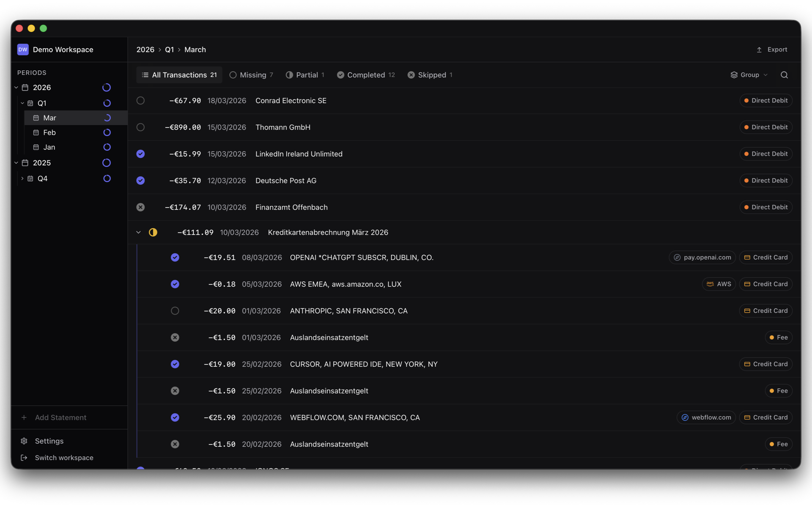Viewport: 812px width, 508px height.
Task: Click the Direct Debit tag for Thomann GmbH
Action: pos(766,127)
